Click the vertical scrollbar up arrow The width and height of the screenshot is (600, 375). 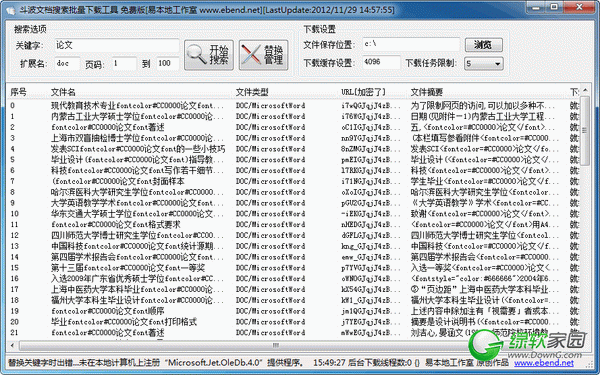(585, 91)
